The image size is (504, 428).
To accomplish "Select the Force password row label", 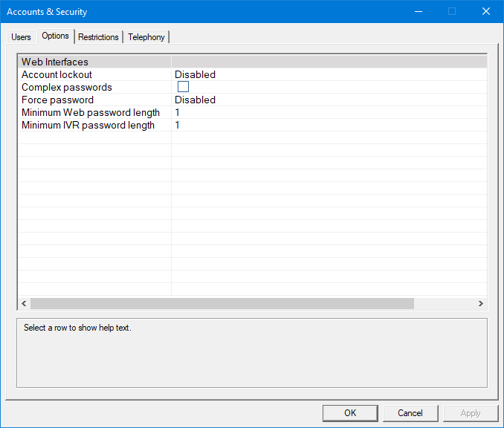I will tap(58, 100).
